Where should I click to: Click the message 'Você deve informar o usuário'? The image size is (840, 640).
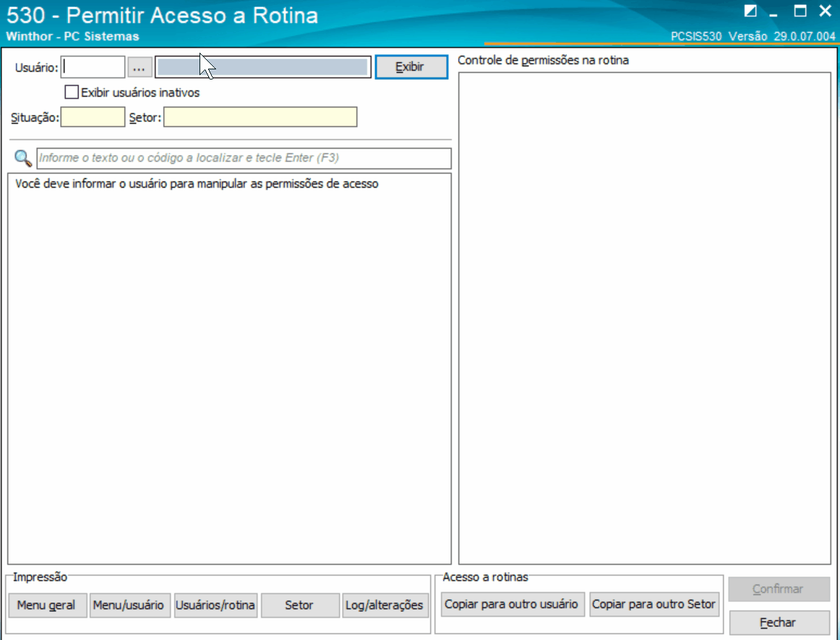click(197, 183)
